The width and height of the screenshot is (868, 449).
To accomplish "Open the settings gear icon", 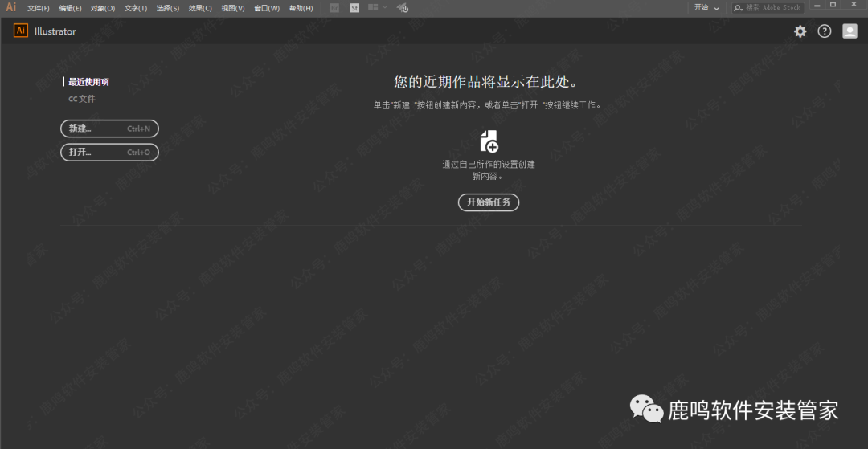I will [x=800, y=31].
